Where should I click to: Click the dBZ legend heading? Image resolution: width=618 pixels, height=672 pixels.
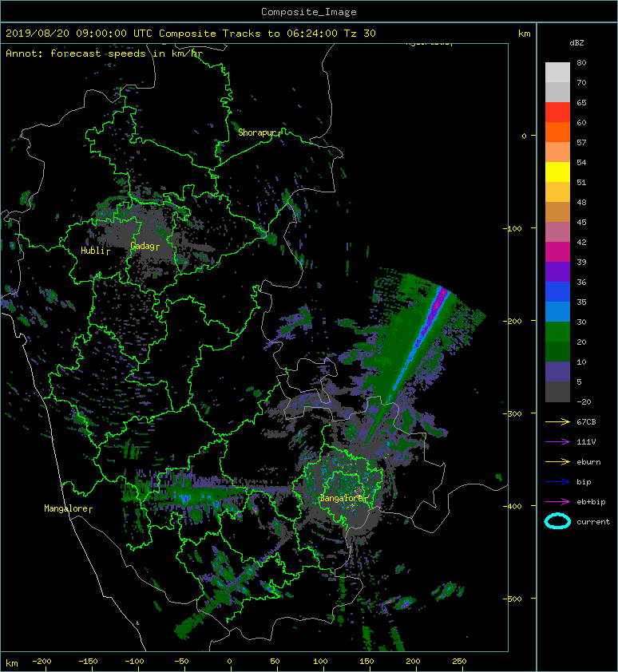coord(576,43)
